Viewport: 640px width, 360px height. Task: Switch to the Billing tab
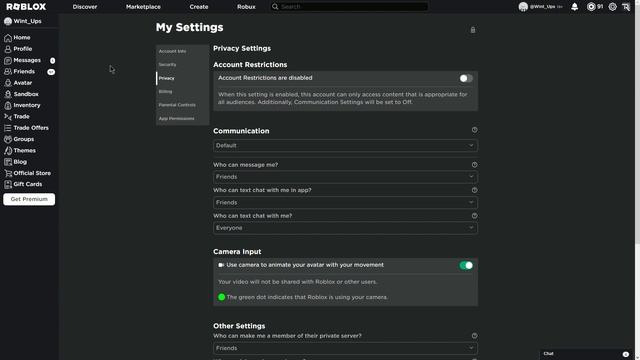coord(182,92)
